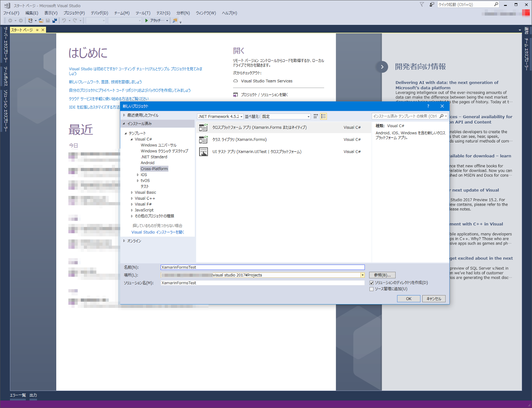Click the OK button

(x=409, y=299)
